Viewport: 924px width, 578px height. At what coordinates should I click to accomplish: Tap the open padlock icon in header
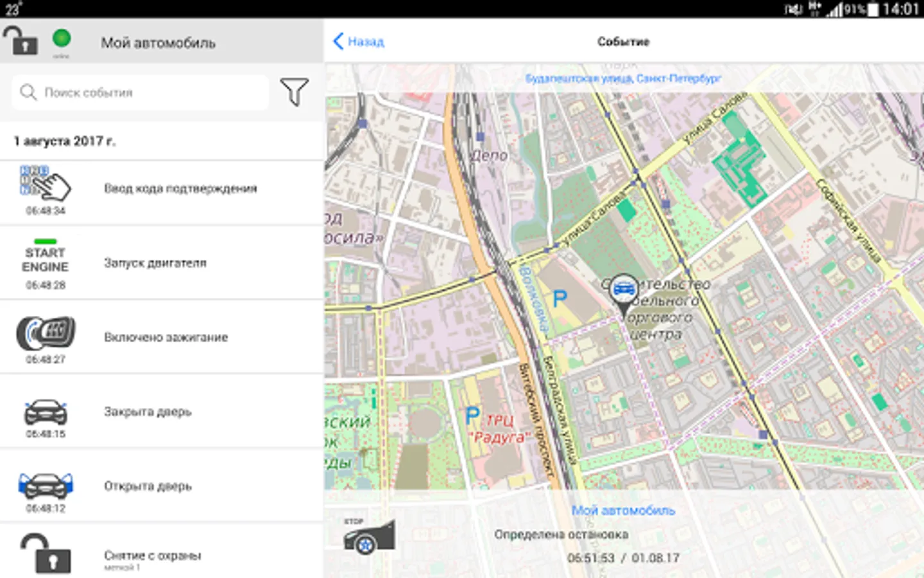[x=21, y=40]
